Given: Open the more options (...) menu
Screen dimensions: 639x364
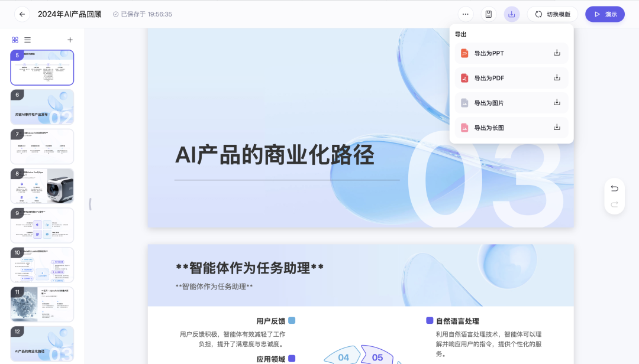Looking at the screenshot, I should tap(465, 14).
